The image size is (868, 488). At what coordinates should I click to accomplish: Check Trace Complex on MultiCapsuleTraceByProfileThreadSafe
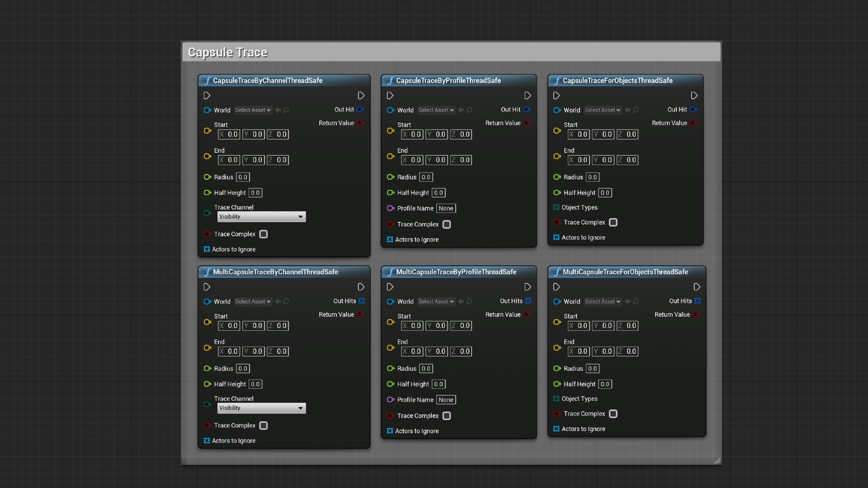tap(447, 416)
